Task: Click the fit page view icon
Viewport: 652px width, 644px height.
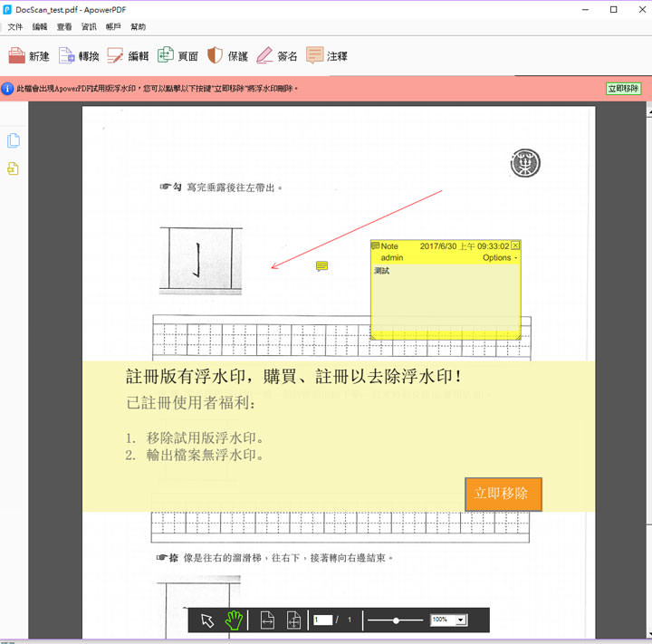Action: pyautogui.click(x=293, y=620)
